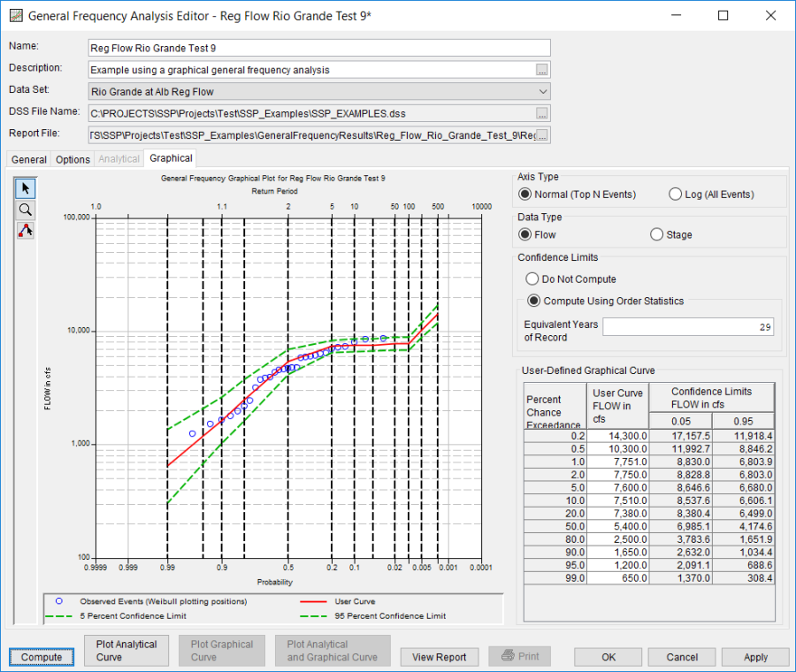The width and height of the screenshot is (796, 672).
Task: Select the curve point editing tool
Action: 26,231
